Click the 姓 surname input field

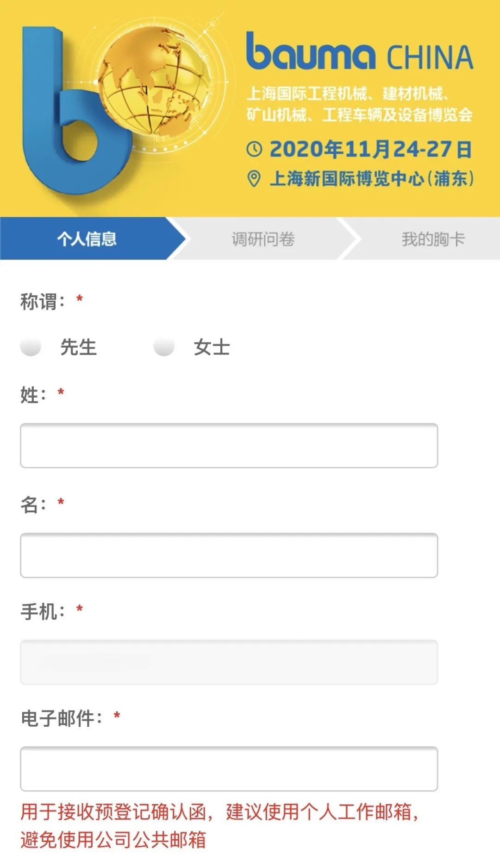click(229, 446)
